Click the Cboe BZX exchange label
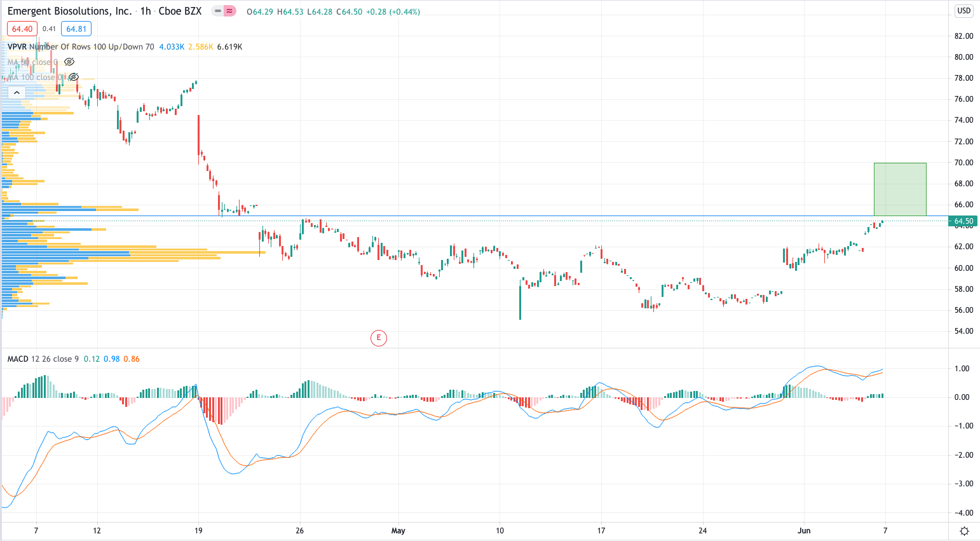This screenshot has width=980, height=541. click(x=180, y=11)
